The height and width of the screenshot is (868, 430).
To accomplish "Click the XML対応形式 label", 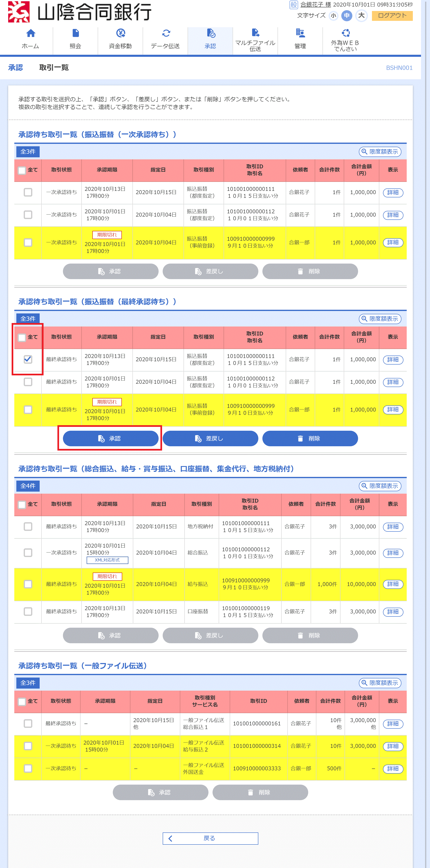I will (x=107, y=560).
